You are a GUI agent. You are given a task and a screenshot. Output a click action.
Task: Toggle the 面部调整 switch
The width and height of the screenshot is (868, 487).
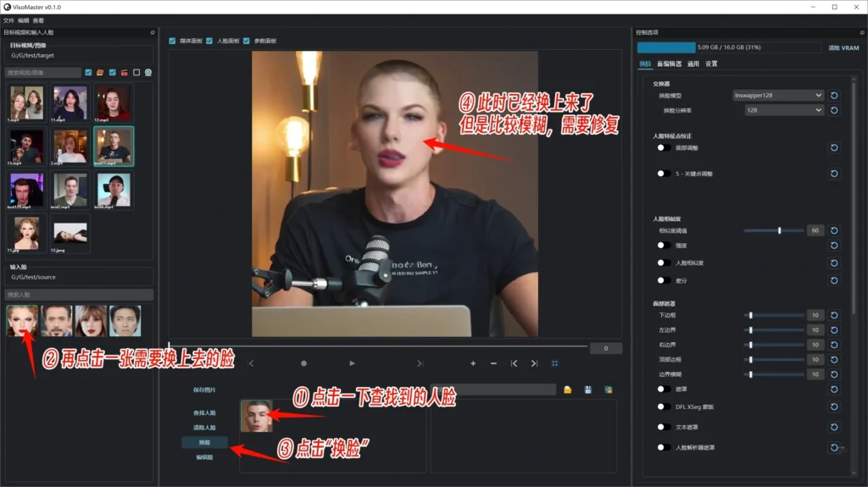click(x=665, y=147)
